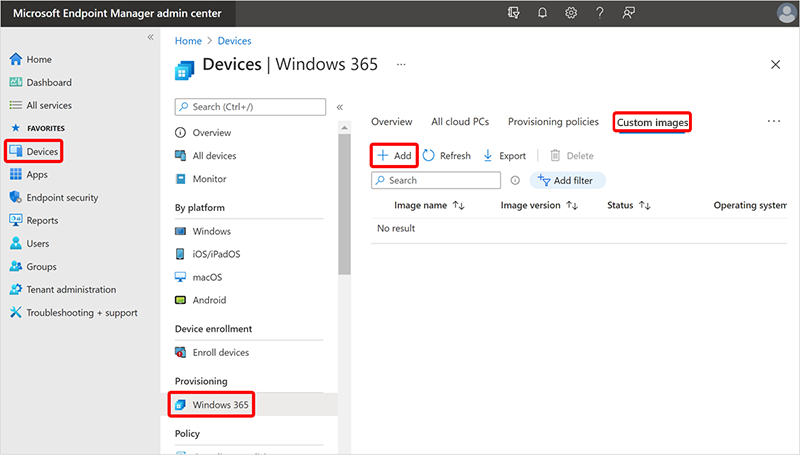Switch to the All cloud PCs tab
800x456 pixels.
point(460,122)
